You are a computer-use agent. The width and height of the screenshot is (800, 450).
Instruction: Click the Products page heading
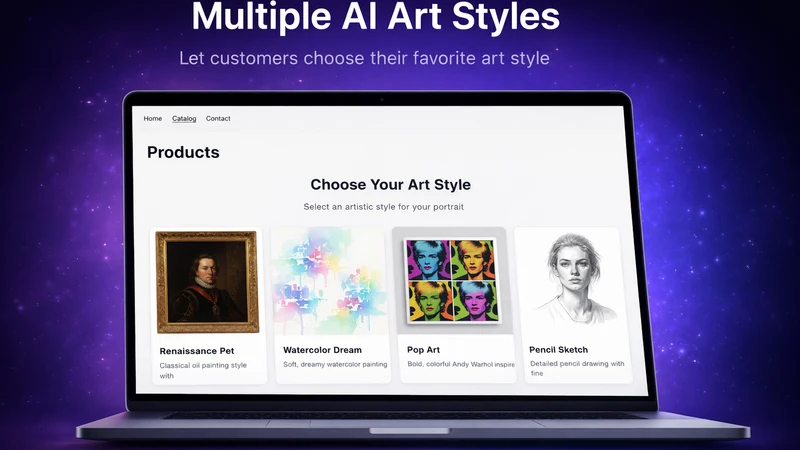[x=183, y=152]
